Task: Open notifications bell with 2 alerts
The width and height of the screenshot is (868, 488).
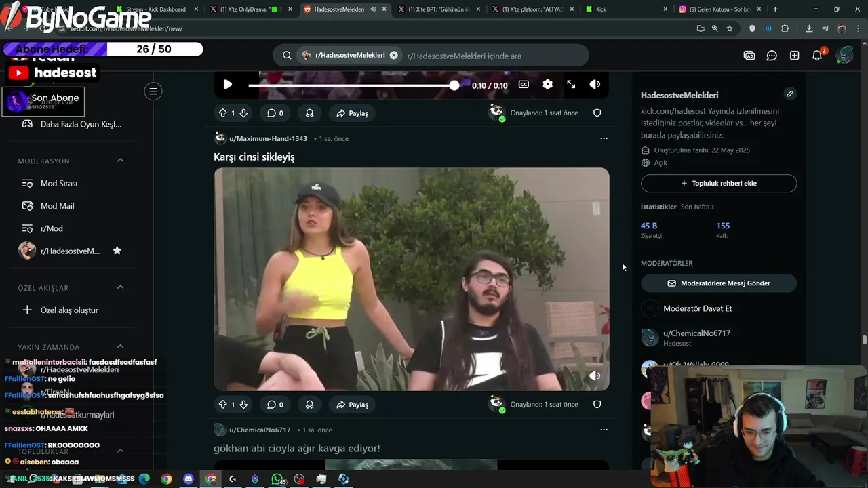Action: [x=817, y=56]
